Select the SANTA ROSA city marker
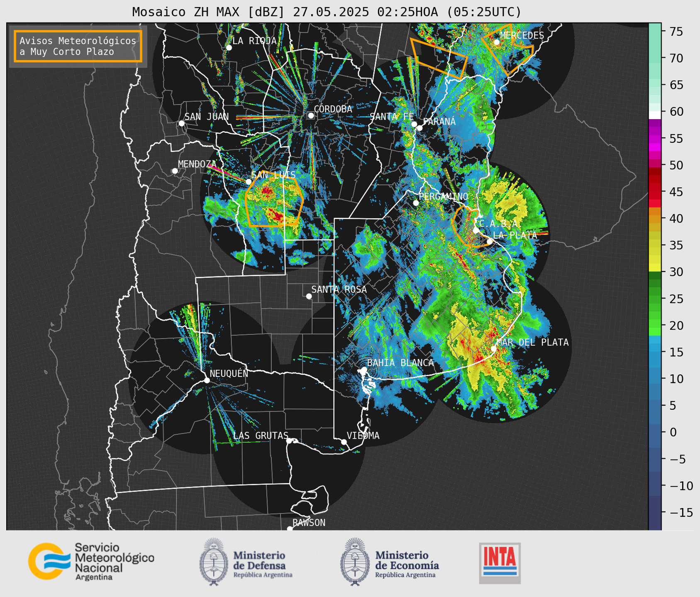This screenshot has height=597, width=700. (309, 296)
